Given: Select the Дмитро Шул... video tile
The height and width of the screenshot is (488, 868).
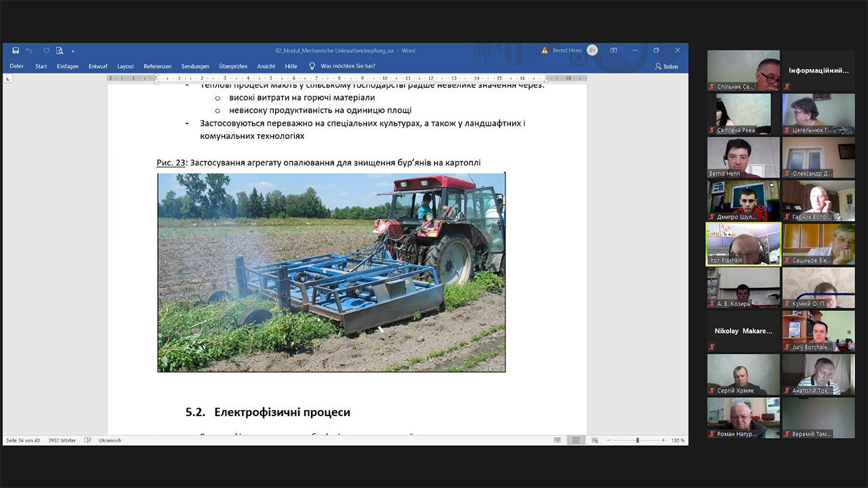Looking at the screenshot, I should tap(743, 201).
